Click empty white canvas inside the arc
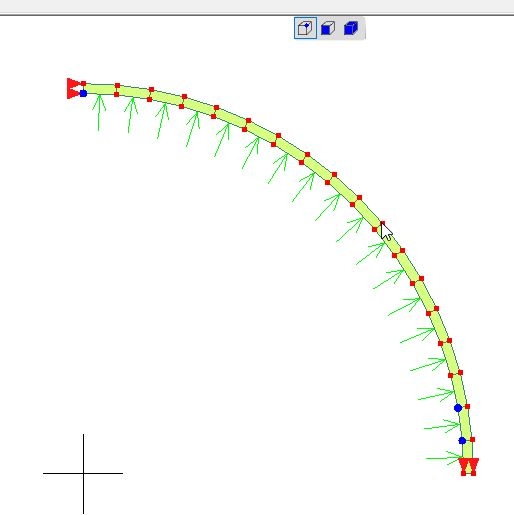The image size is (514, 515). (x=233, y=300)
